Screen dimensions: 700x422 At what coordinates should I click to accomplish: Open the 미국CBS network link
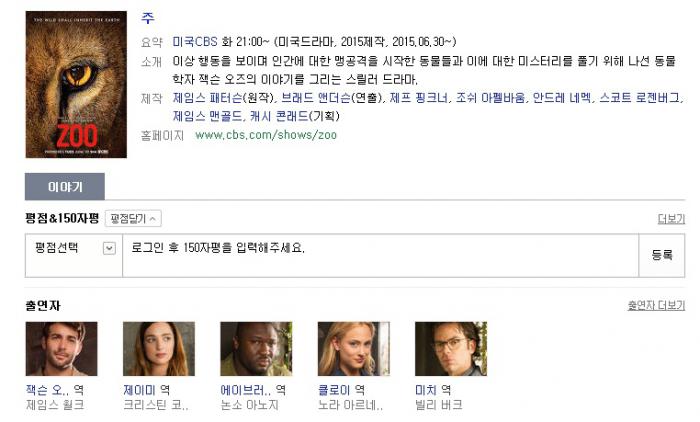(195, 42)
